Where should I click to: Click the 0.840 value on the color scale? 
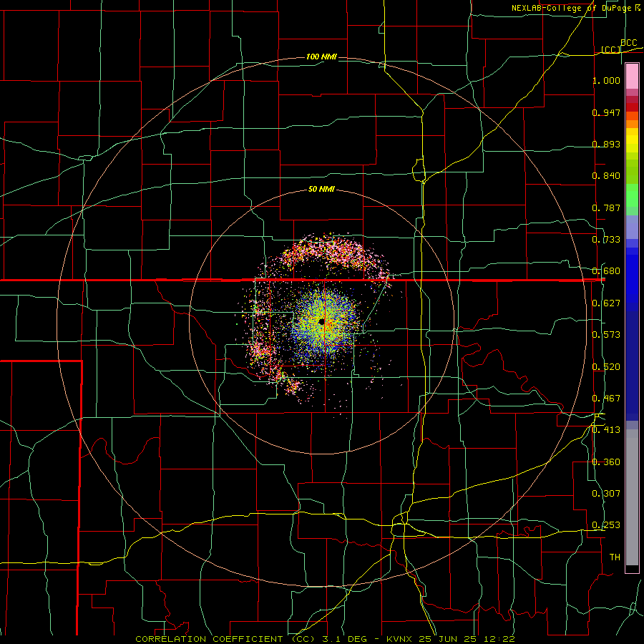(x=606, y=176)
